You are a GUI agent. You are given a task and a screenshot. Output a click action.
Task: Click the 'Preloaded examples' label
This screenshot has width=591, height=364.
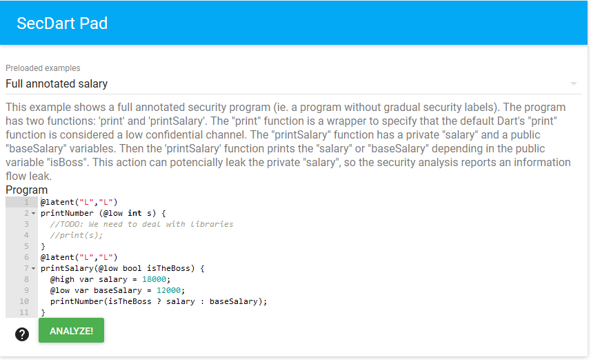point(43,68)
